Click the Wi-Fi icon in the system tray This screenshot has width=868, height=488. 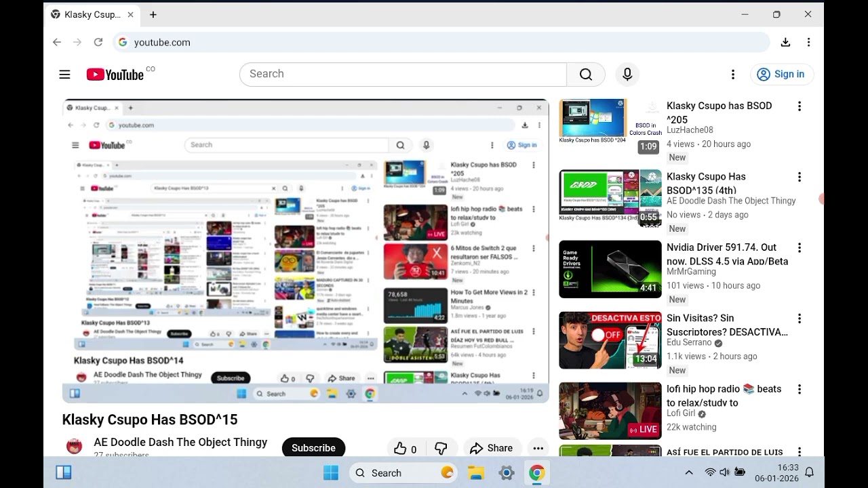[710, 472]
